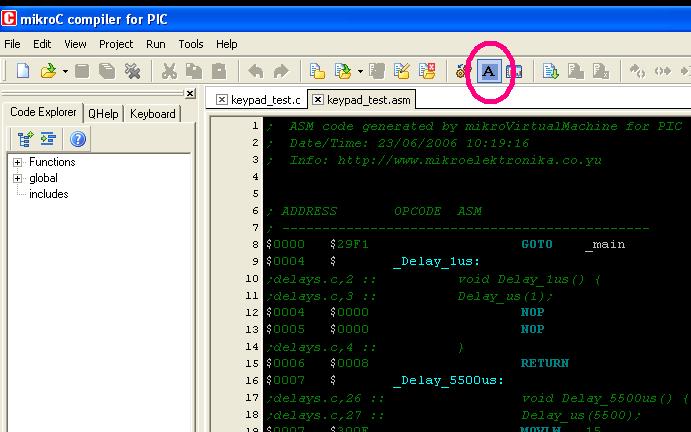Expand the global tree node
The image size is (691, 432).
(17, 179)
